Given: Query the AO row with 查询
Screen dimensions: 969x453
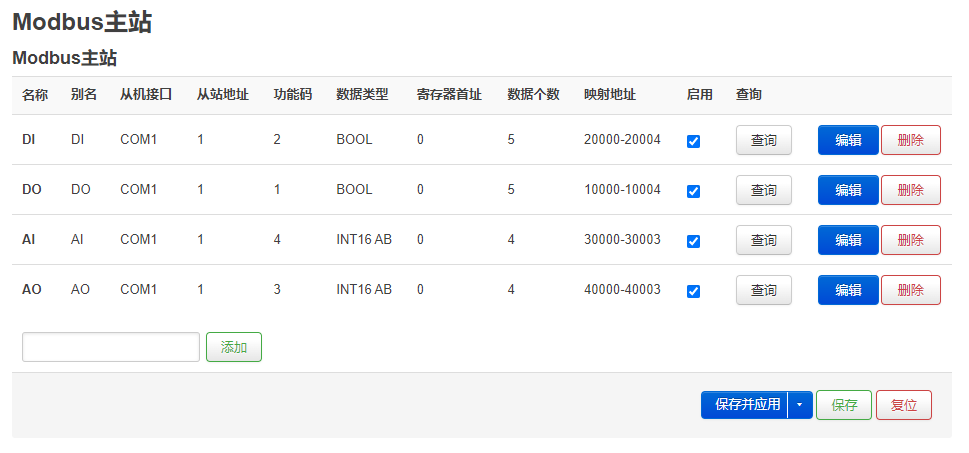Looking at the screenshot, I should [x=764, y=290].
